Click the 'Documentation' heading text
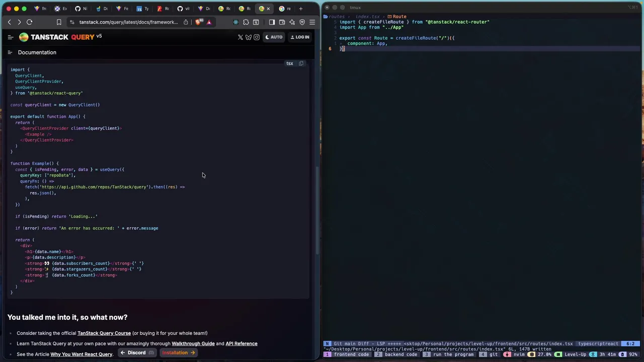This screenshot has height=362, width=644. [37, 52]
